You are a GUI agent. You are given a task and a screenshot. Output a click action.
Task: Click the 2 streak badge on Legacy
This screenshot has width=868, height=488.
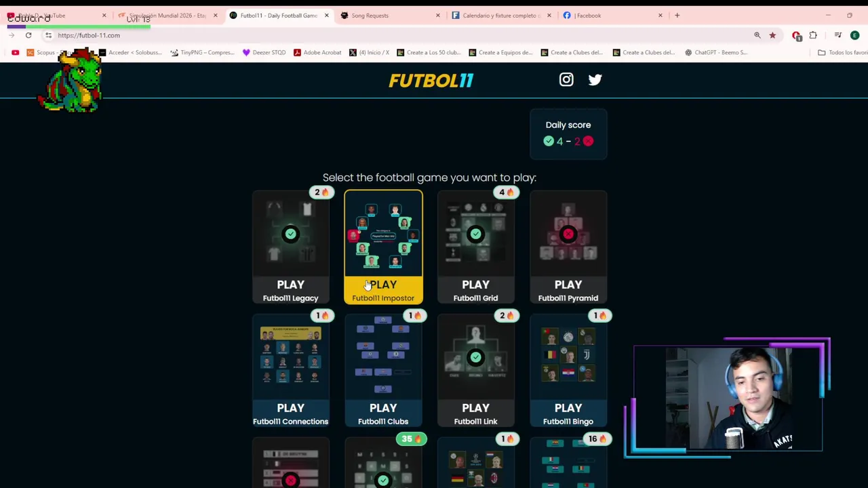coord(321,192)
